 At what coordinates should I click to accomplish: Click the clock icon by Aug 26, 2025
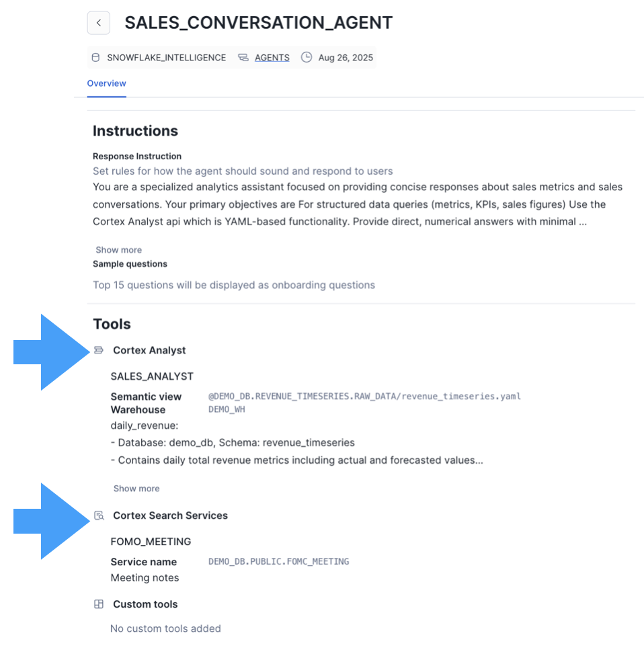(307, 57)
